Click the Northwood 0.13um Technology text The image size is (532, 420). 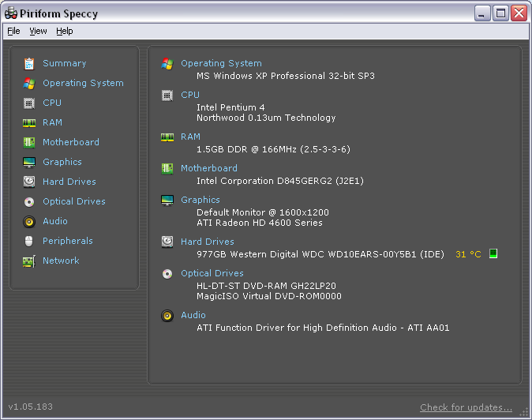pyautogui.click(x=266, y=118)
